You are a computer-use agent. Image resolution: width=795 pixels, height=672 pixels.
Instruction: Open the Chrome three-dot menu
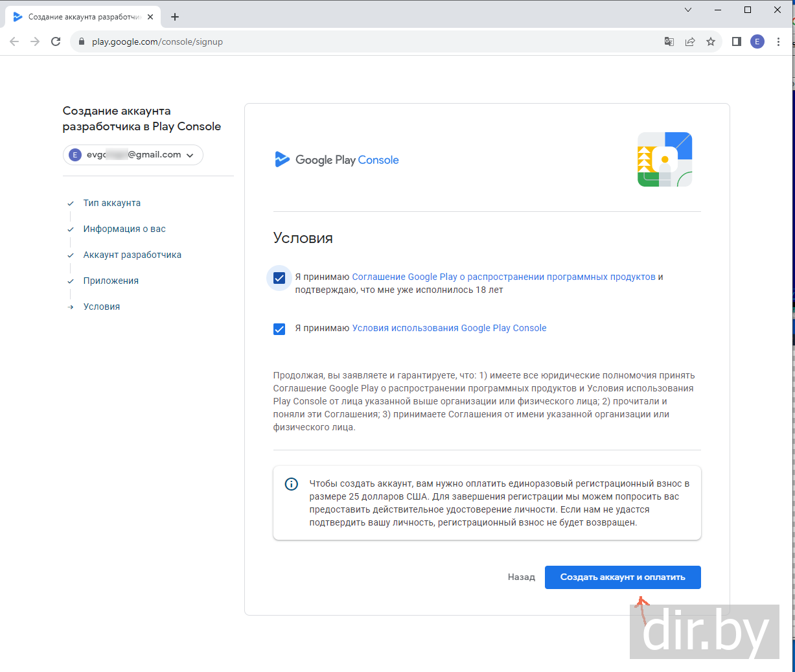778,41
